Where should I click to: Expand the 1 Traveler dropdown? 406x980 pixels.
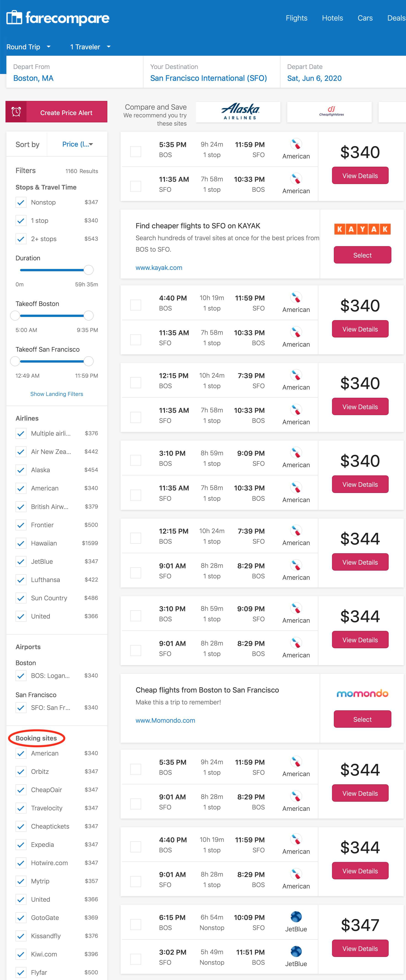click(91, 47)
